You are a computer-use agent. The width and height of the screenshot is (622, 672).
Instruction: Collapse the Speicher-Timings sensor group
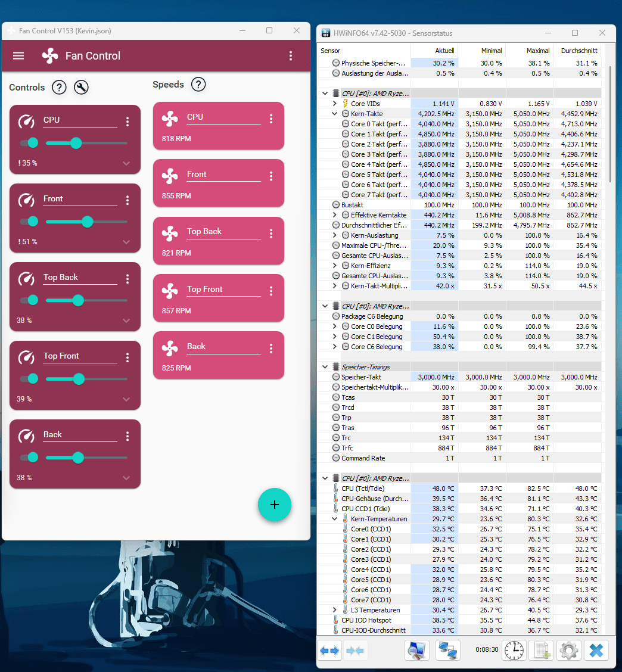(325, 367)
